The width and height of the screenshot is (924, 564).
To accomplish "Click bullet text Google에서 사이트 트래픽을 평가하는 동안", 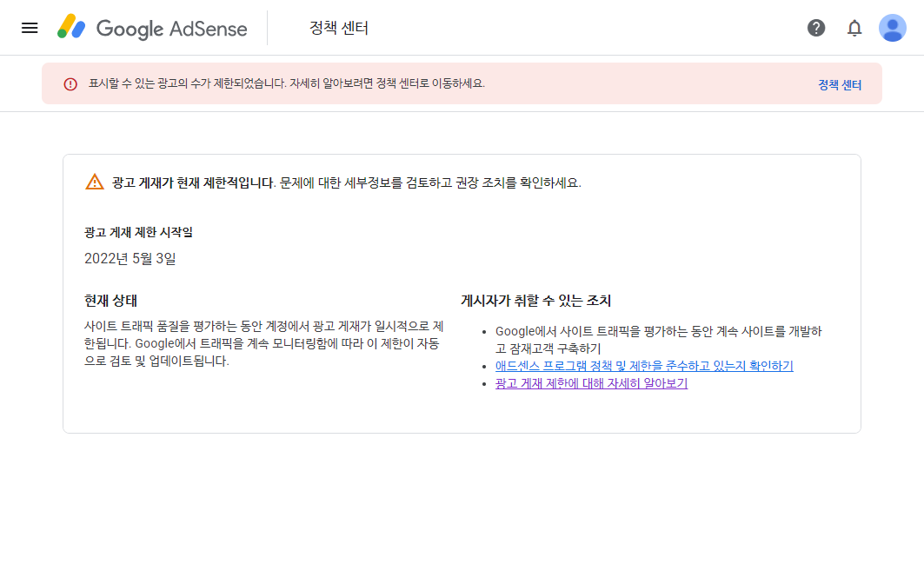I will pyautogui.click(x=658, y=340).
